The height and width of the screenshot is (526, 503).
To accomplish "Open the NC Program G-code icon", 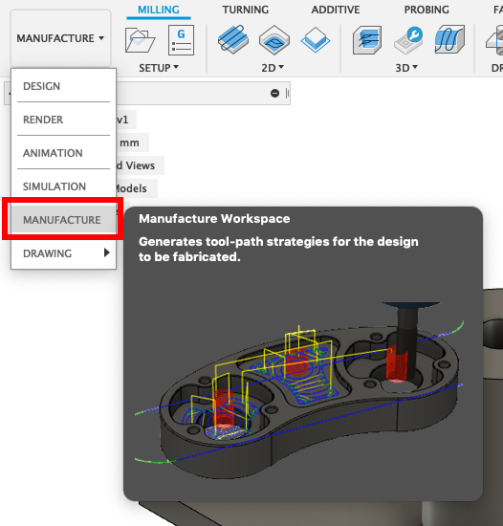I will point(181,40).
